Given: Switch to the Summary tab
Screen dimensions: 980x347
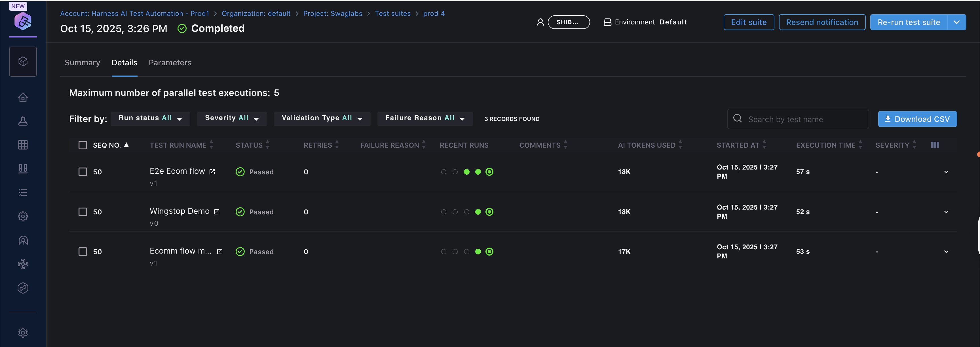Looking at the screenshot, I should (x=82, y=62).
